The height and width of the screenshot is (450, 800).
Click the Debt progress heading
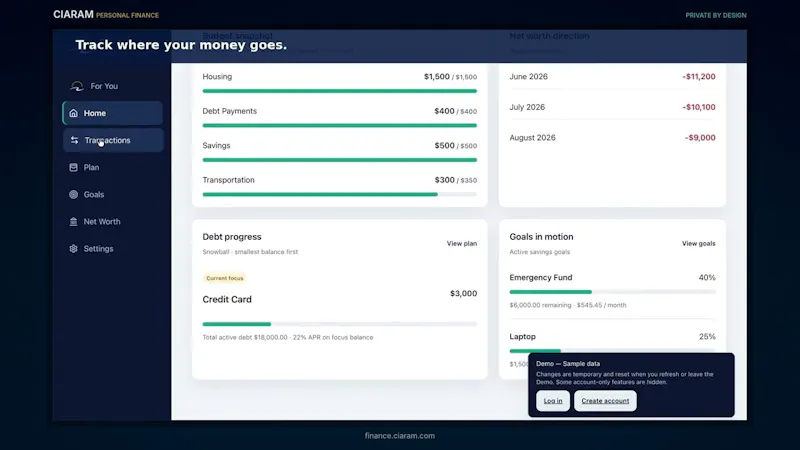[232, 237]
